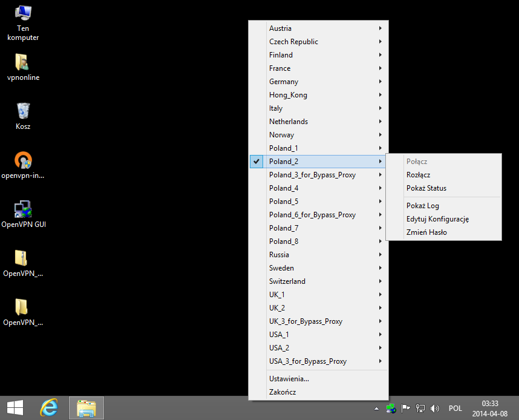Show hidden tray icons arrow
The height and width of the screenshot is (420, 519).
click(376, 409)
